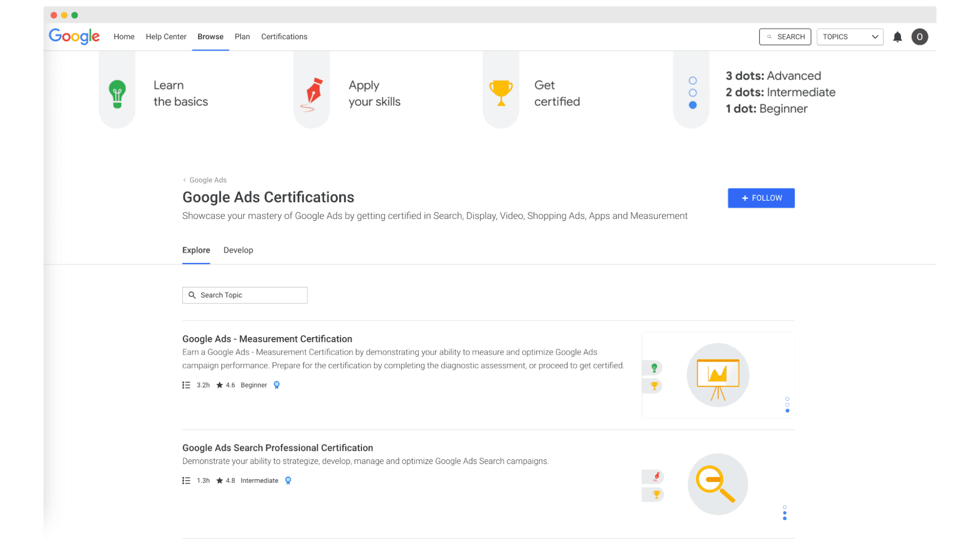The image size is (980, 547).
Task: Click the Google logo
Action: (x=74, y=36)
